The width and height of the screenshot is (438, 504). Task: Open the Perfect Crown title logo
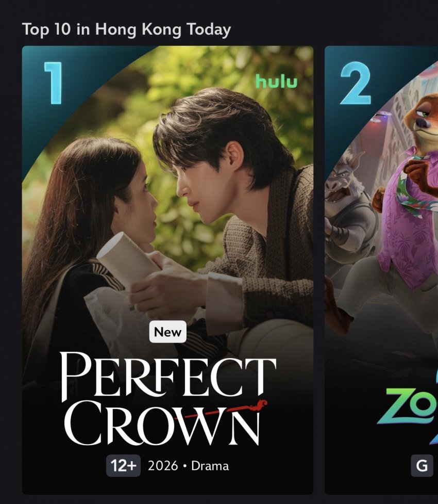click(168, 399)
